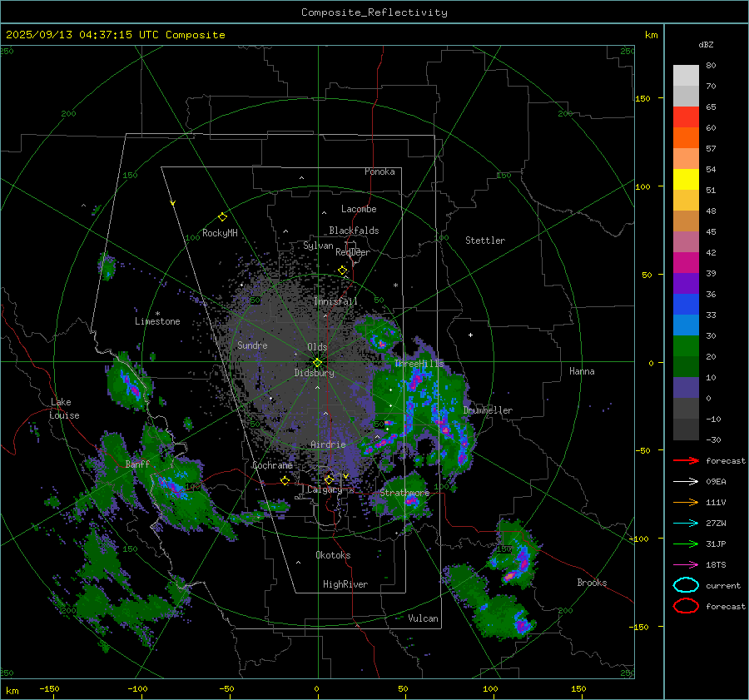749x700 pixels.
Task: Click the Drumheller city label
Action: [x=488, y=410]
